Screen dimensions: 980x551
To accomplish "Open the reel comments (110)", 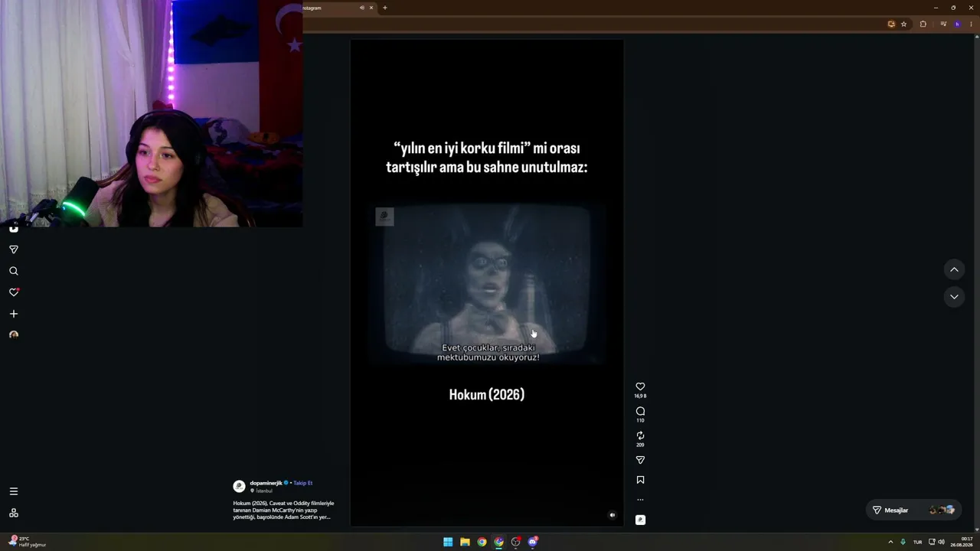I will 640,411.
